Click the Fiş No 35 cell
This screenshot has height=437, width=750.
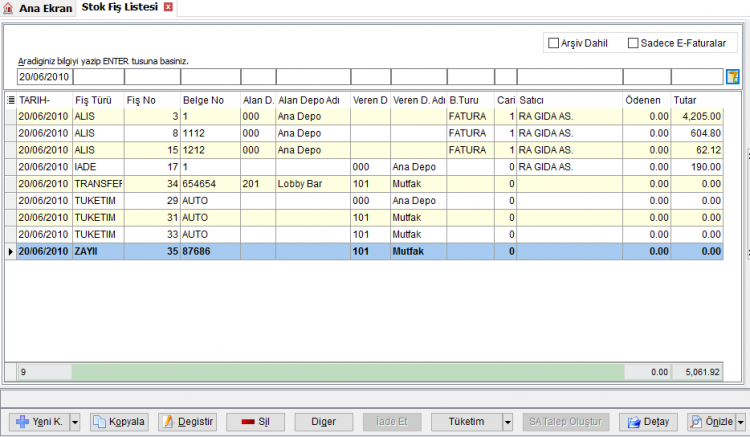(153, 251)
